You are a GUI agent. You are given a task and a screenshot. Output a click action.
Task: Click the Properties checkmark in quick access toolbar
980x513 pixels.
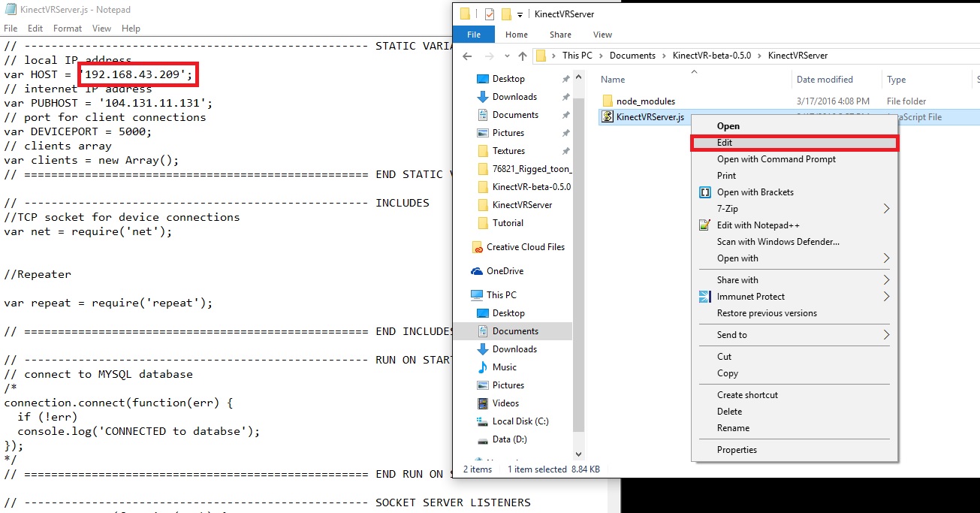489,14
